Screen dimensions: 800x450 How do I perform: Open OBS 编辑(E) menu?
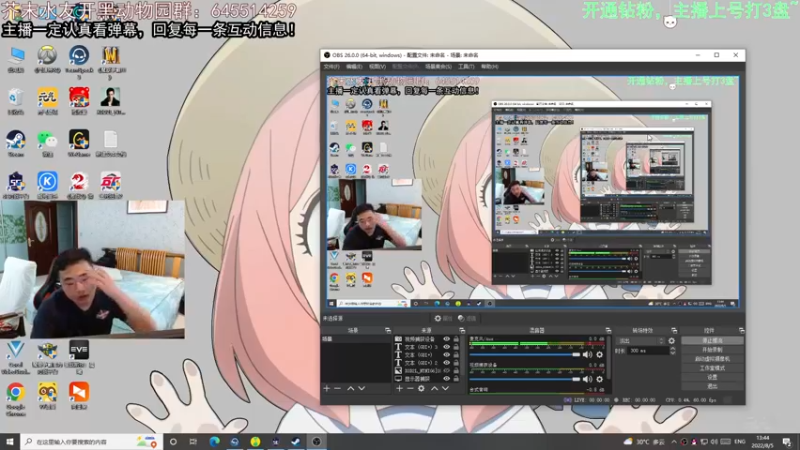tap(354, 67)
